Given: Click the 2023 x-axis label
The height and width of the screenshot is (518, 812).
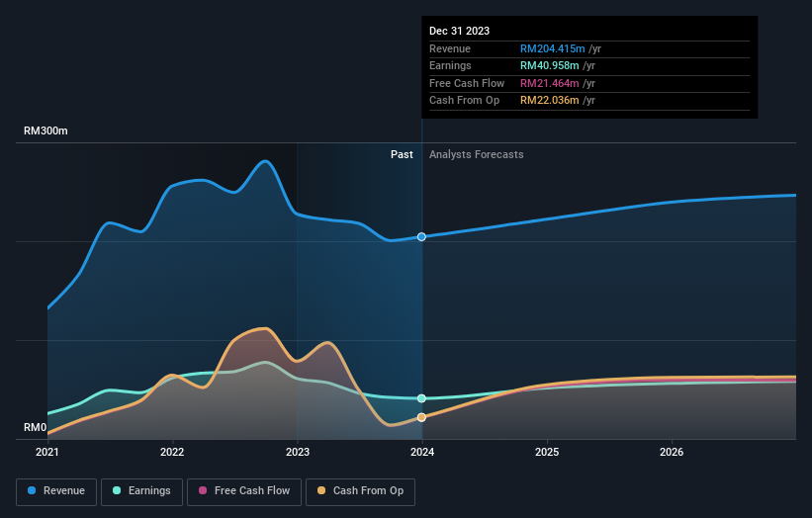Looking at the screenshot, I should tap(298, 452).
